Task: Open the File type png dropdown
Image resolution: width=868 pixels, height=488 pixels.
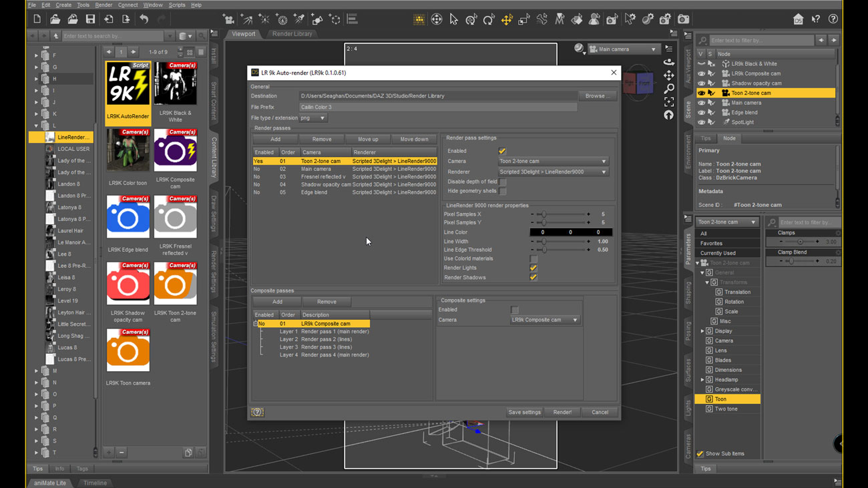Action: tap(312, 118)
